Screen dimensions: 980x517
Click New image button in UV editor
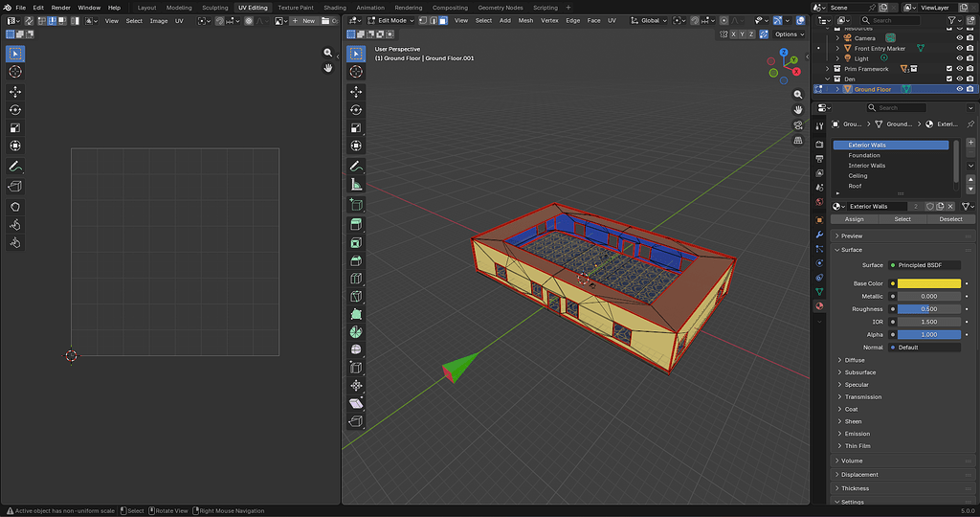[x=303, y=21]
